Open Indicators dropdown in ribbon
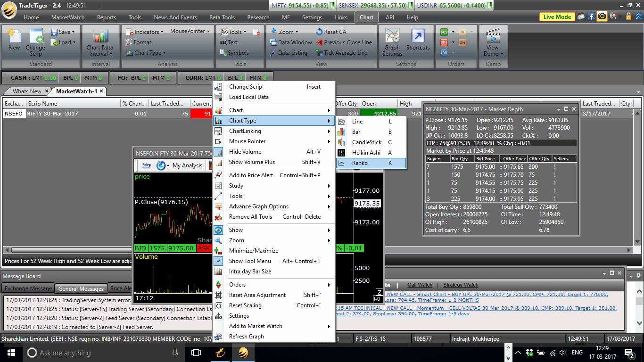Viewport: 644px width, 362px height. (x=145, y=32)
